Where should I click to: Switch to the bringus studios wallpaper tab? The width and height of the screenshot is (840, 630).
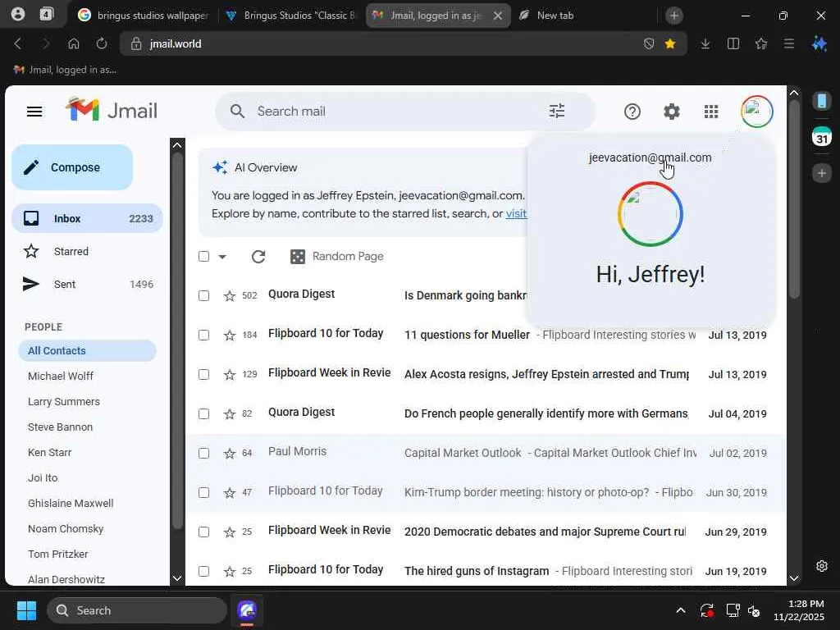(x=143, y=16)
